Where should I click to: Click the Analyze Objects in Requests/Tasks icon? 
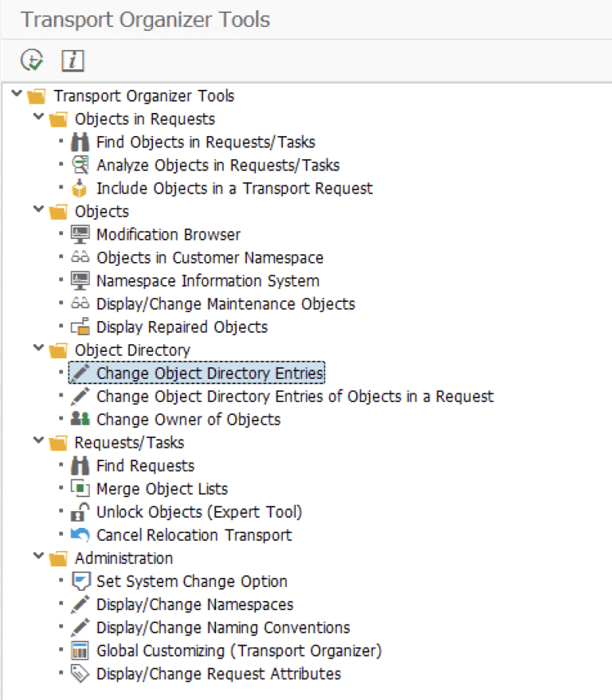pyautogui.click(x=83, y=165)
